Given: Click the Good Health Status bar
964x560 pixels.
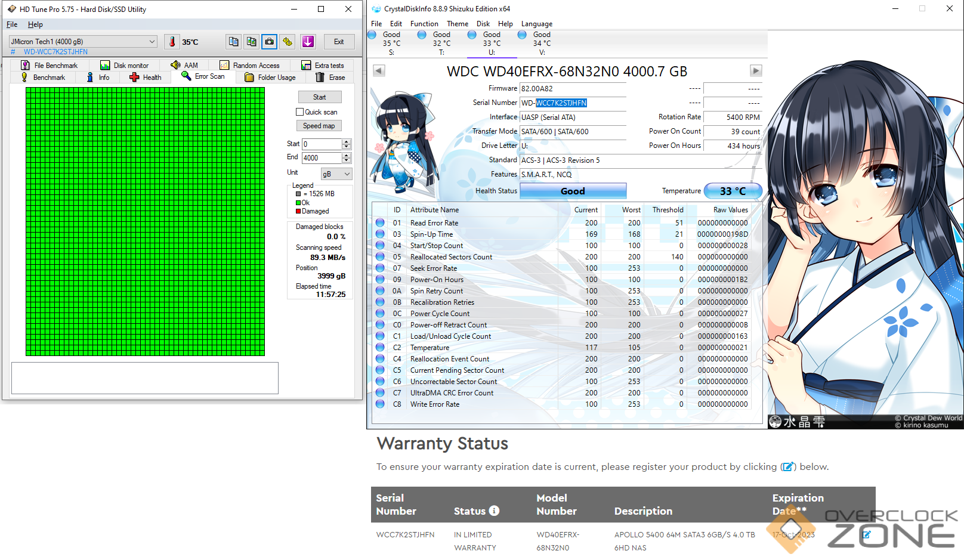Looking at the screenshot, I should (x=573, y=191).
